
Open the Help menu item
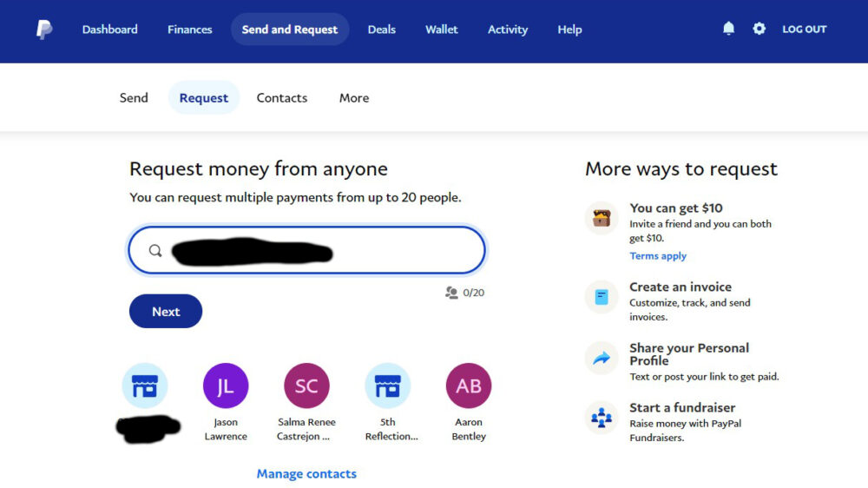click(569, 30)
